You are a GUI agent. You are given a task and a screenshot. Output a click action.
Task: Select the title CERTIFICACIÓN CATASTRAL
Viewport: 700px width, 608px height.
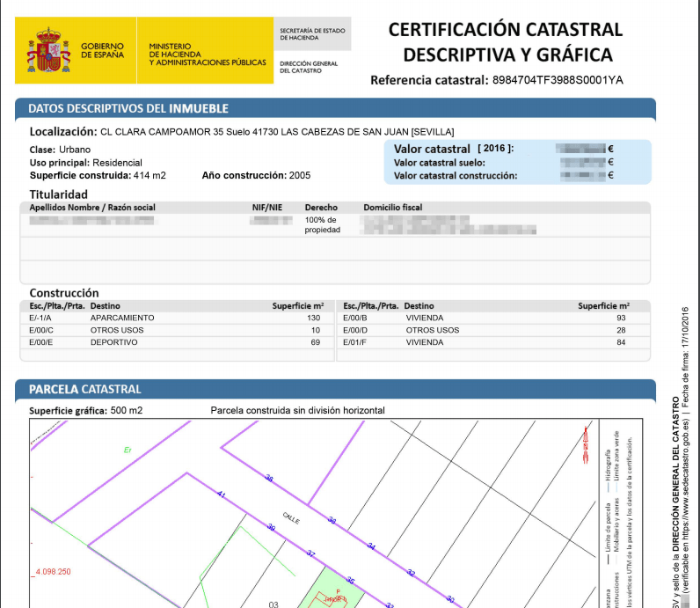(x=506, y=30)
